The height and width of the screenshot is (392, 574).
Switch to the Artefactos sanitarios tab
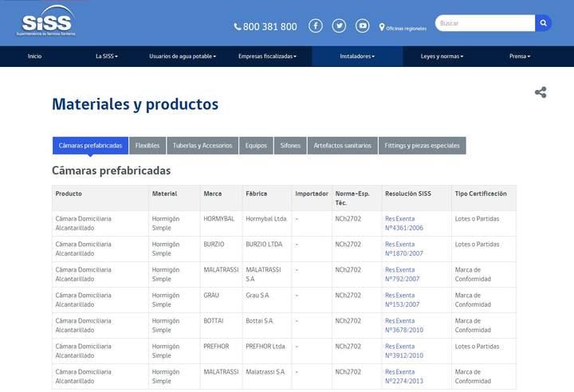point(343,146)
